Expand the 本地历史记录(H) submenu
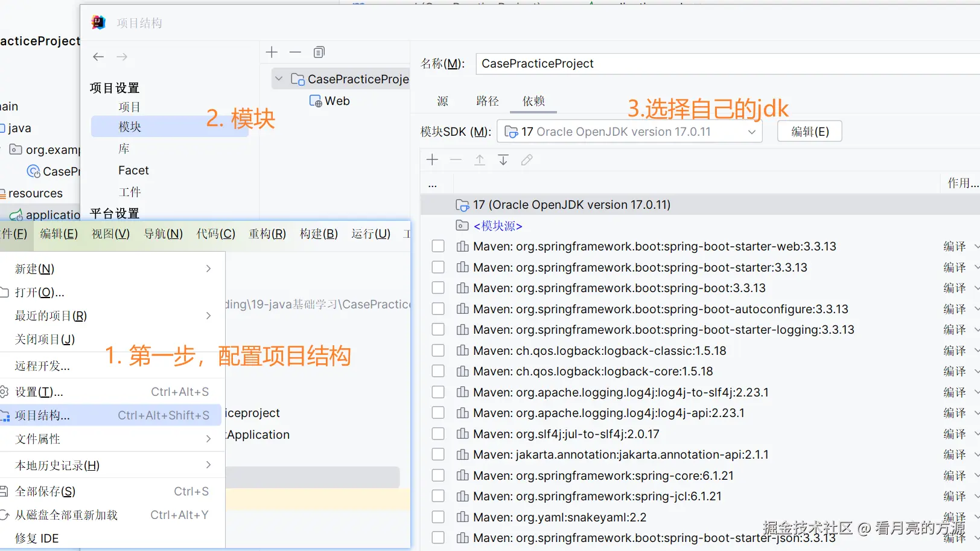Image resolution: width=980 pixels, height=551 pixels. tap(208, 465)
